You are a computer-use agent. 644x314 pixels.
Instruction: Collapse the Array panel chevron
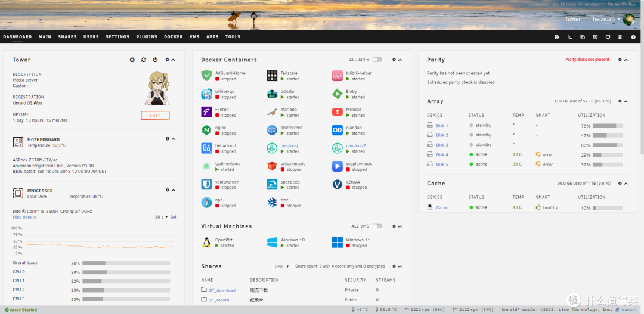626,101
